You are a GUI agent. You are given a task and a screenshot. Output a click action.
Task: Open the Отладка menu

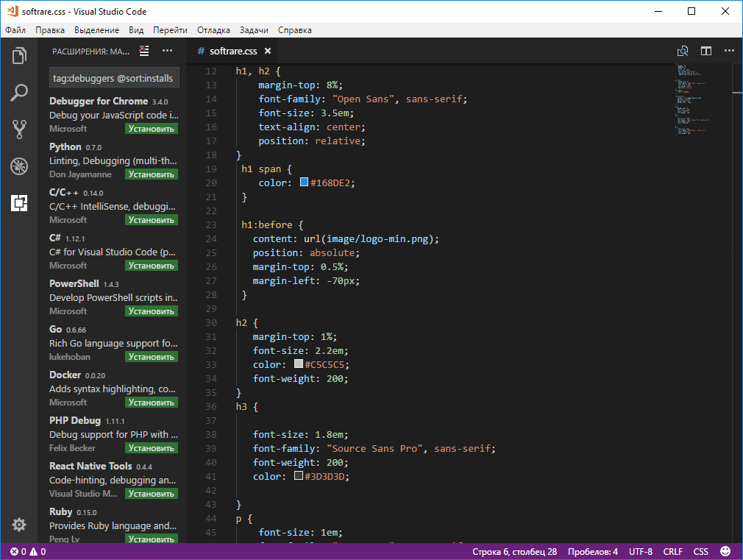click(x=214, y=30)
